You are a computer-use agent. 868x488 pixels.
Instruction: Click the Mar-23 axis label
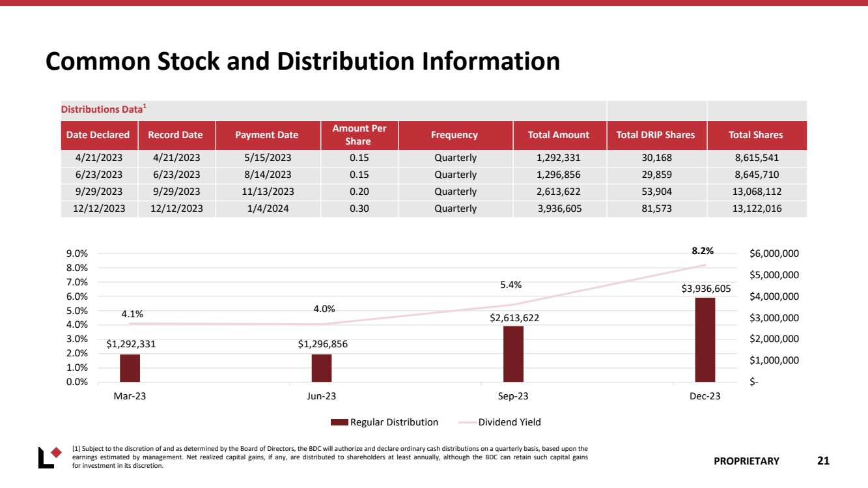(x=130, y=397)
